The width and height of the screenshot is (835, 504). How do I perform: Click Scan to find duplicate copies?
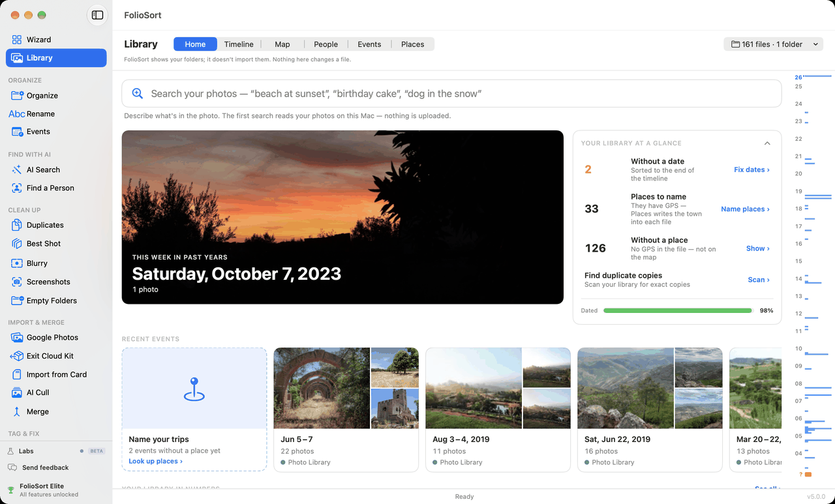pos(759,280)
